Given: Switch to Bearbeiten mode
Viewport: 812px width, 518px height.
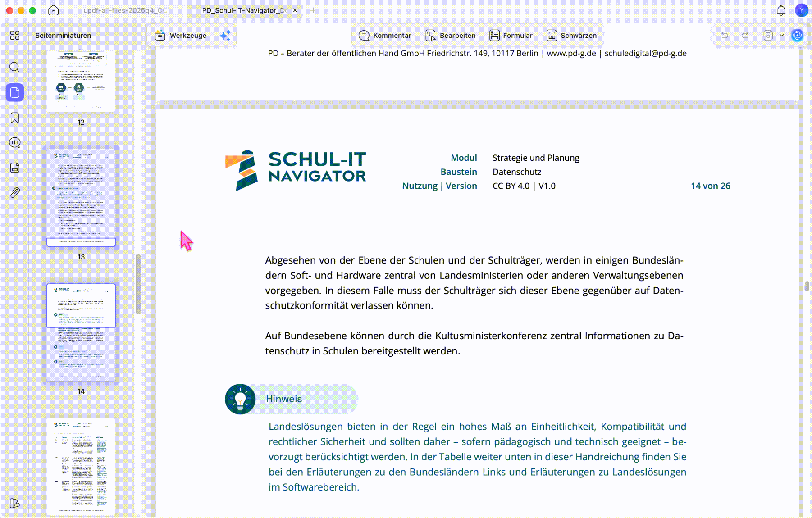Looking at the screenshot, I should tap(451, 36).
